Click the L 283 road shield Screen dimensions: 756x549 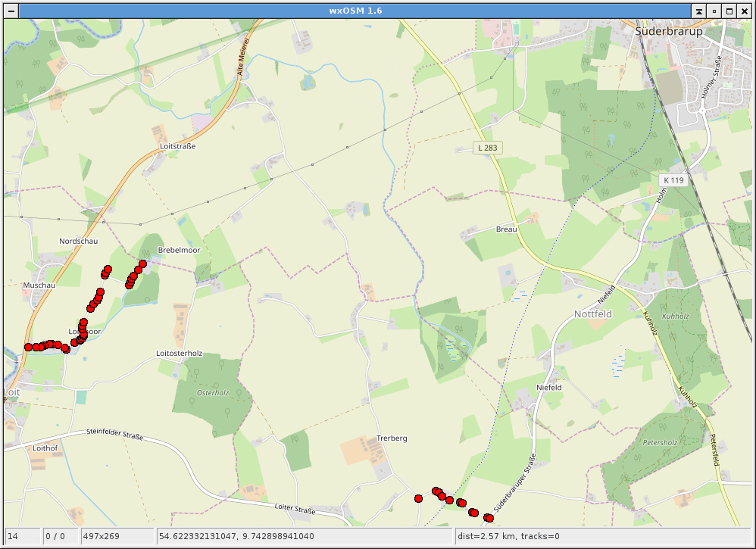point(488,148)
